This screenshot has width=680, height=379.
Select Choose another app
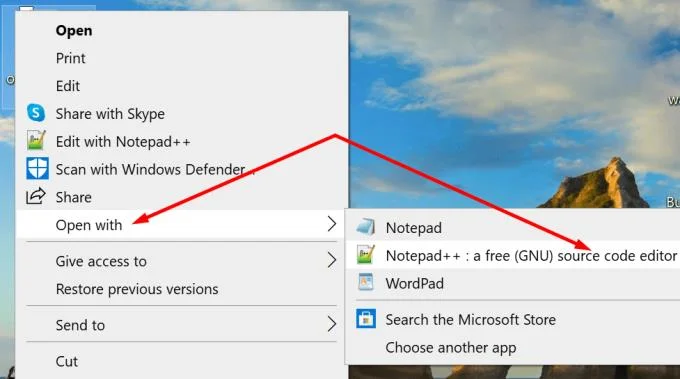(451, 348)
